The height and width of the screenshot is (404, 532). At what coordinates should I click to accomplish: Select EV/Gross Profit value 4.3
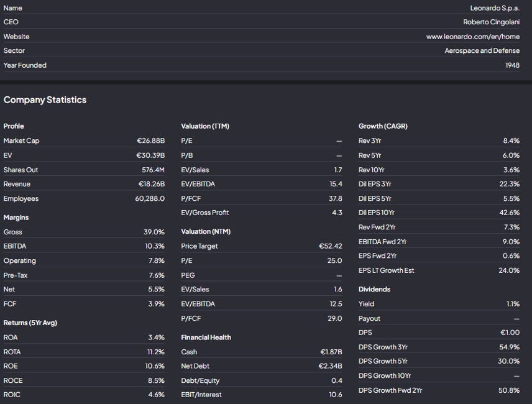click(x=337, y=213)
